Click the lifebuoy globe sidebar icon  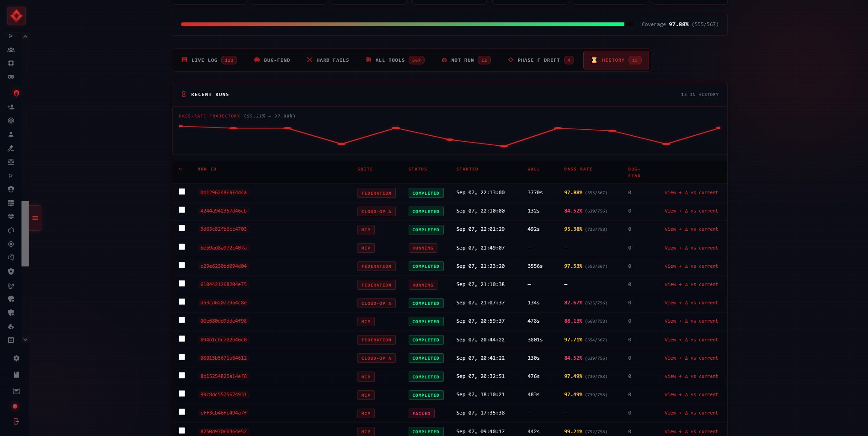[x=11, y=63]
